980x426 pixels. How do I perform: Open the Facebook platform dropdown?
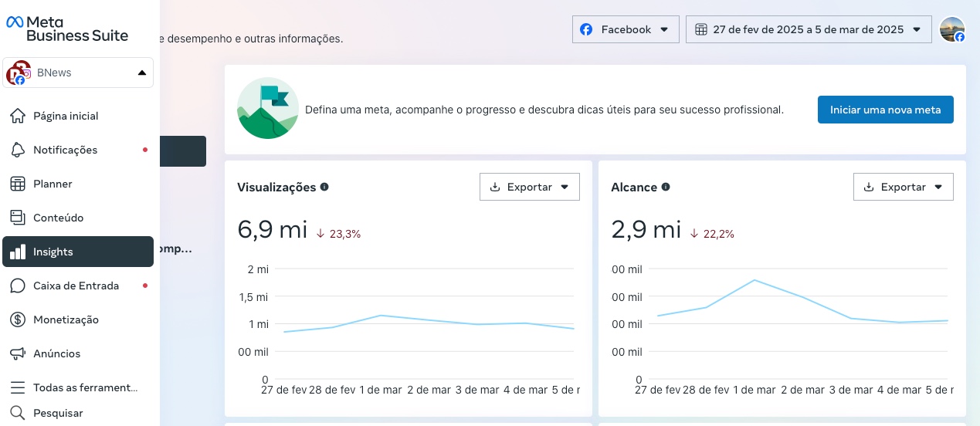tap(626, 29)
